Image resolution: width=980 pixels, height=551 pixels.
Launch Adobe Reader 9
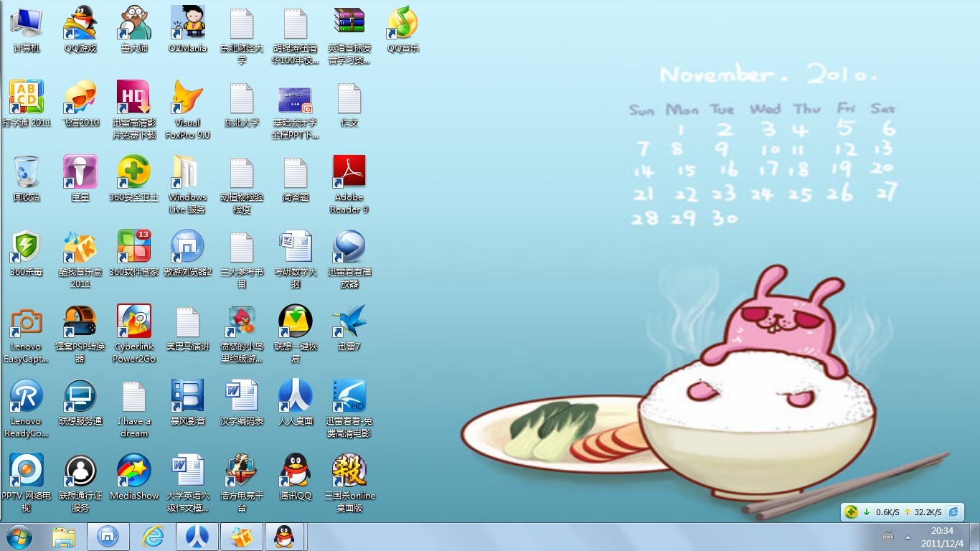(349, 184)
